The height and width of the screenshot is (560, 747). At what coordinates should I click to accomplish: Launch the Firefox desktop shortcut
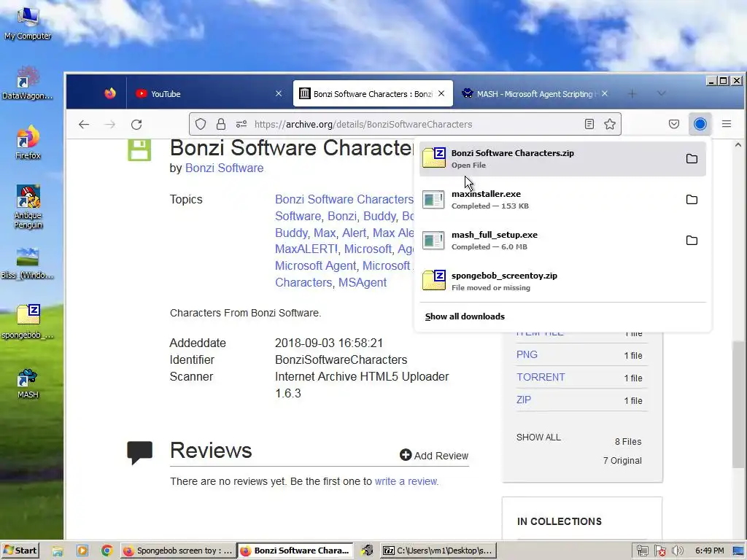point(28,143)
